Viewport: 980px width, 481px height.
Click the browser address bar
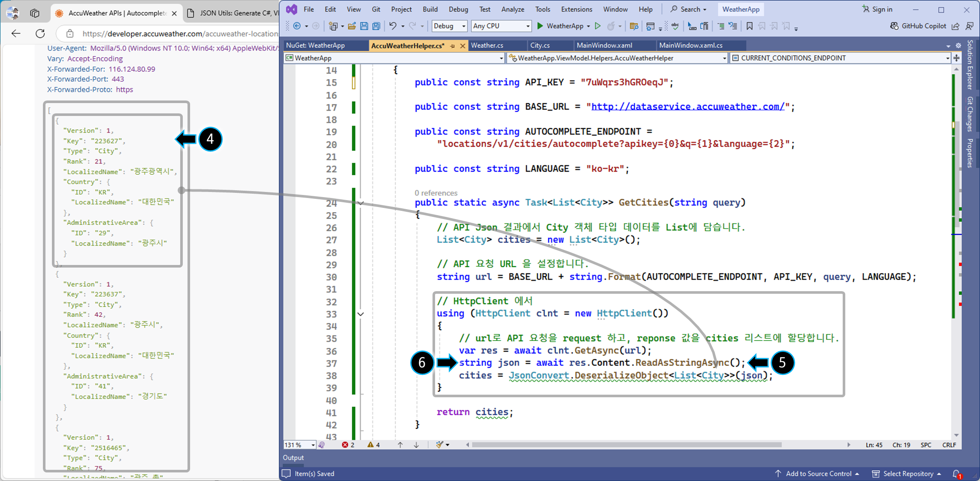[179, 33]
